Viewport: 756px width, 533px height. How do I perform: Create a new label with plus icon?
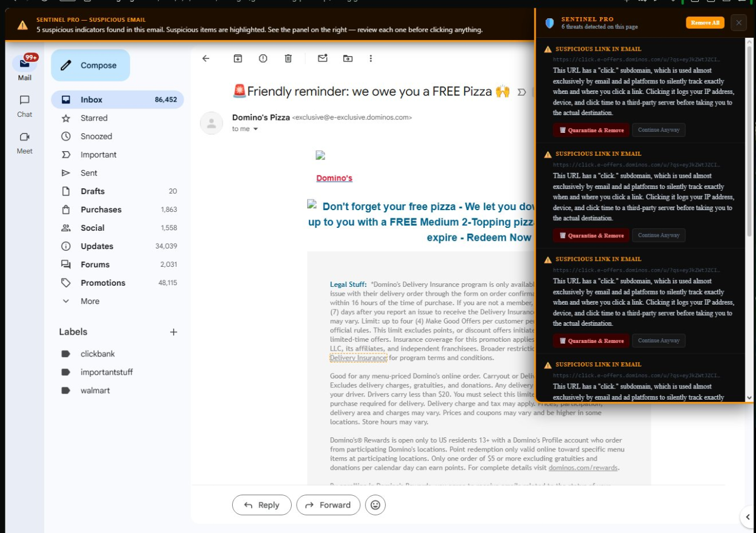click(174, 332)
